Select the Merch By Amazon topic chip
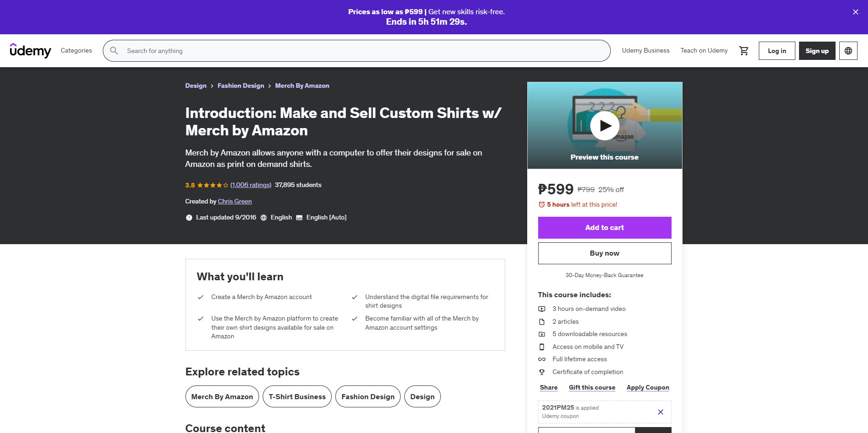The width and height of the screenshot is (868, 433). (222, 396)
